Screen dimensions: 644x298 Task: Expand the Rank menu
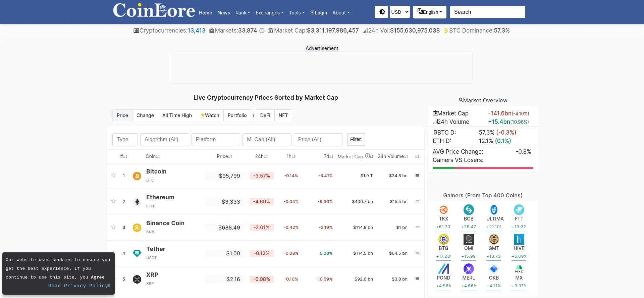[x=243, y=13]
